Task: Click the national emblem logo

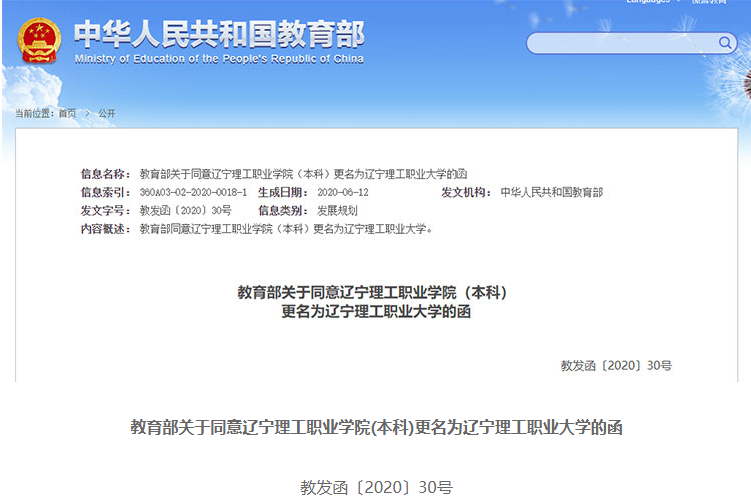Action: 39,40
